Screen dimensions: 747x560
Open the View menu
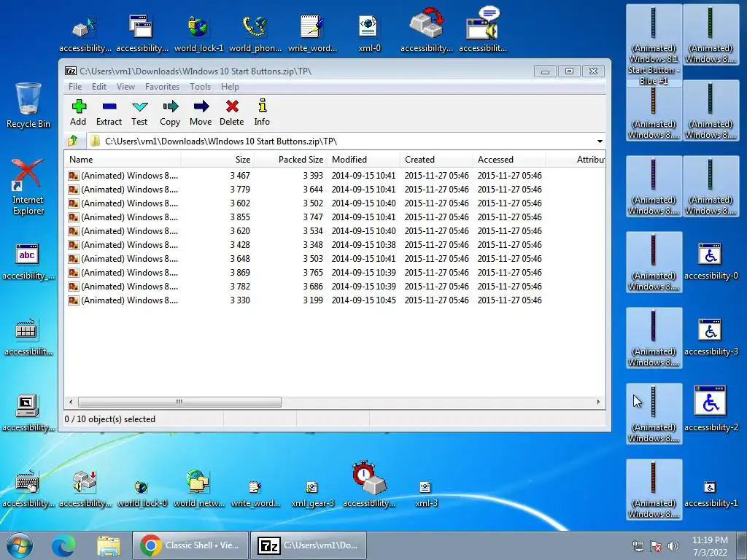point(125,87)
